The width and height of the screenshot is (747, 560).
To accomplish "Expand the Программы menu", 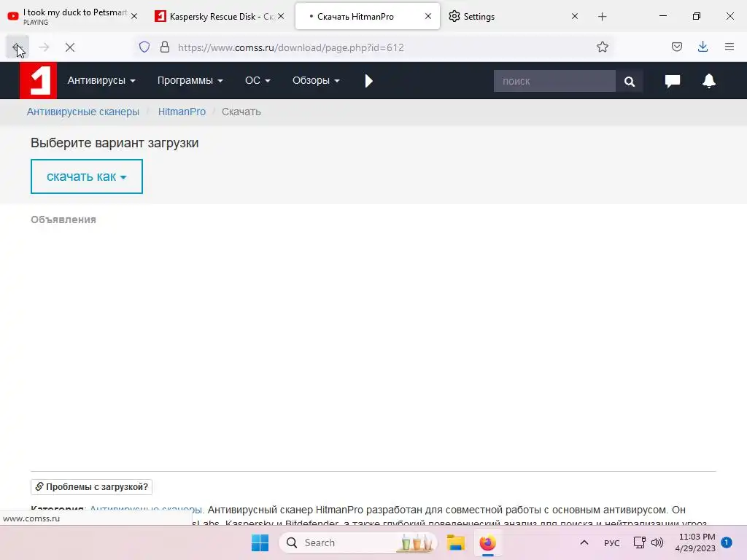I will click(x=190, y=80).
